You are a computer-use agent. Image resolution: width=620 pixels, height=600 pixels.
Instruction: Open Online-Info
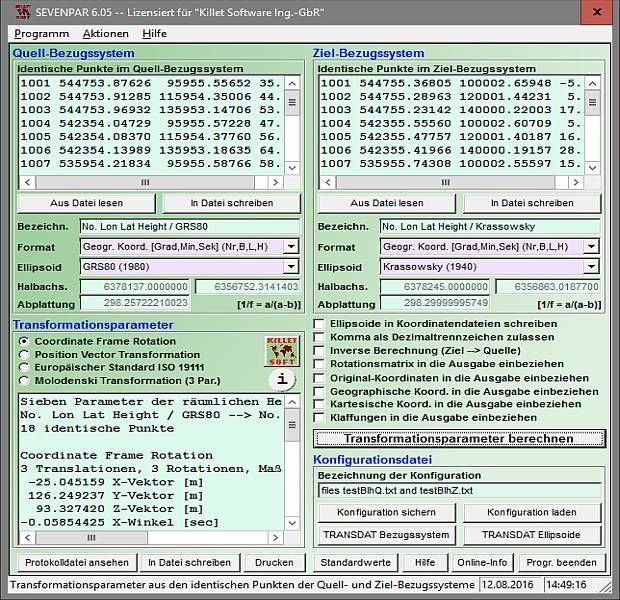[482, 563]
